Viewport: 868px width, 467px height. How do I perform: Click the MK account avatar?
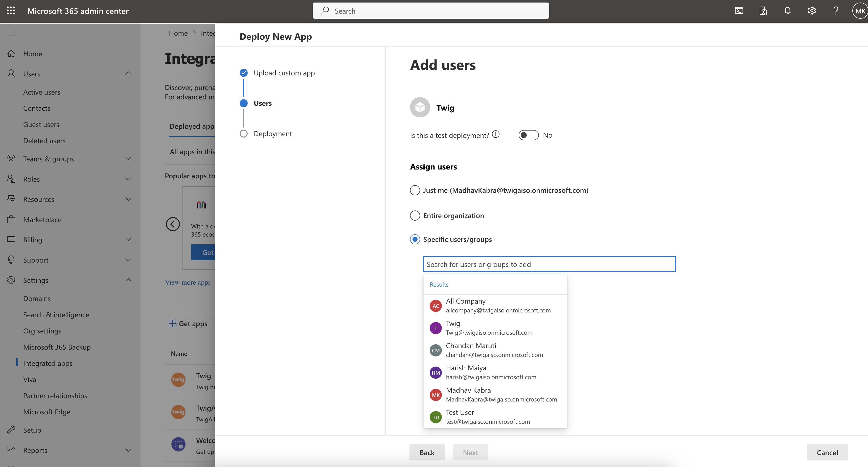coord(860,11)
